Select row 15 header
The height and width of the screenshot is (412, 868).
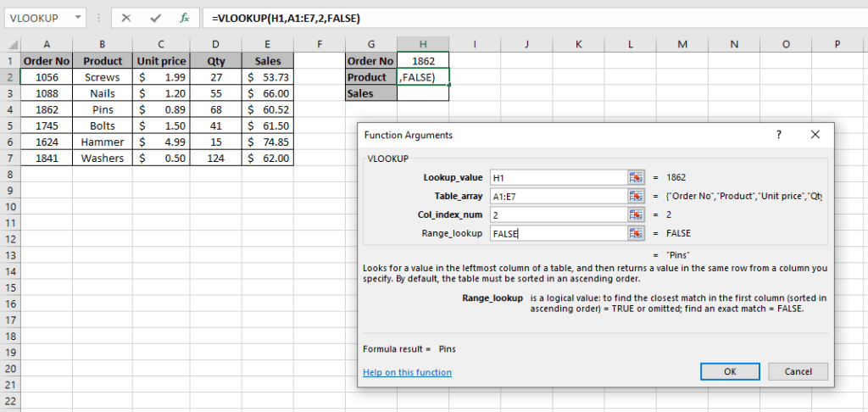[10, 287]
